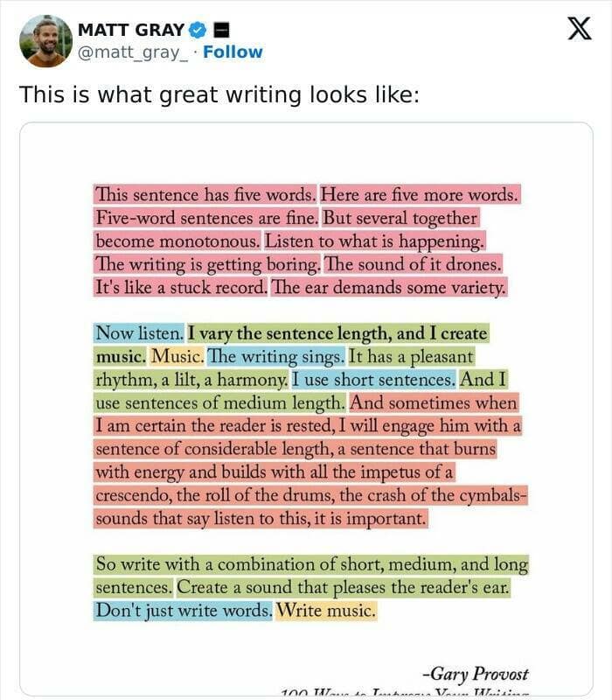The height and width of the screenshot is (700, 612).
Task: Click the yellow highlighted word "Music."
Action: (x=177, y=357)
